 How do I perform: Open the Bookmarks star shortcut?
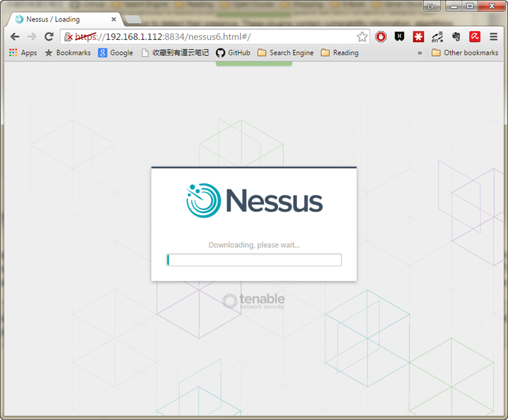pos(67,52)
